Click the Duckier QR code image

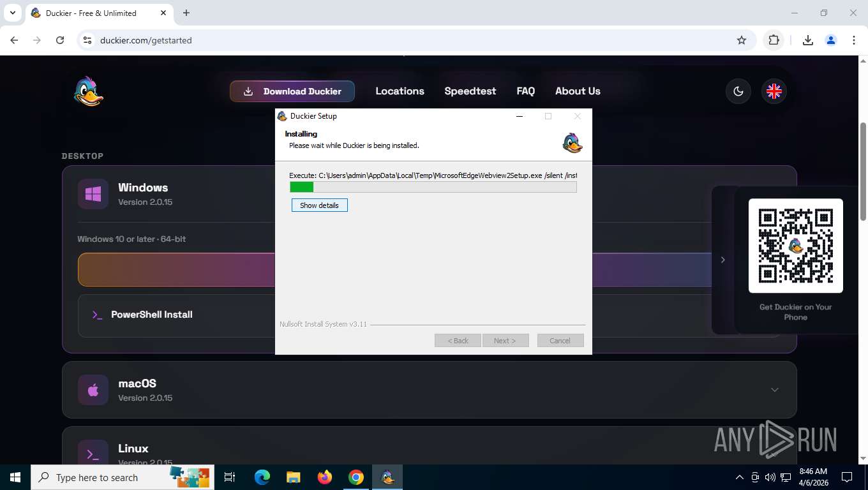pyautogui.click(x=796, y=246)
